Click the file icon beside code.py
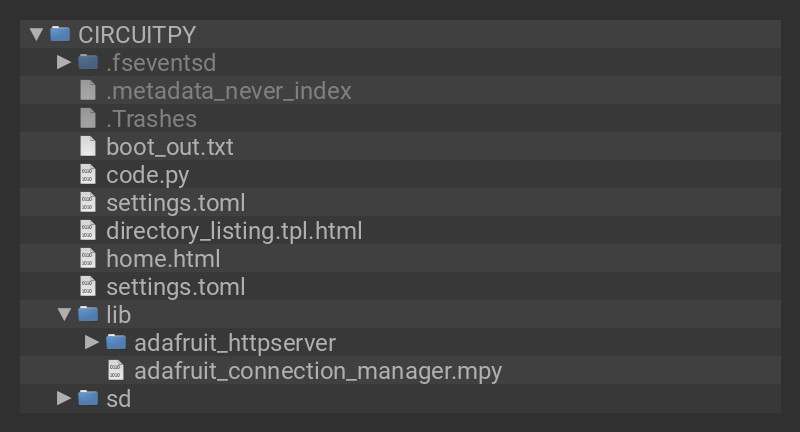The height and width of the screenshot is (432, 800). pos(88,174)
